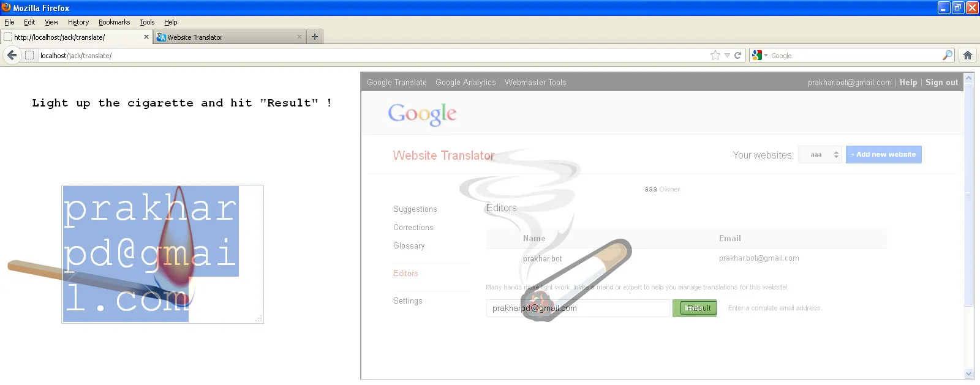This screenshot has height=385, width=980.
Task: Open the View menu
Action: [51, 22]
